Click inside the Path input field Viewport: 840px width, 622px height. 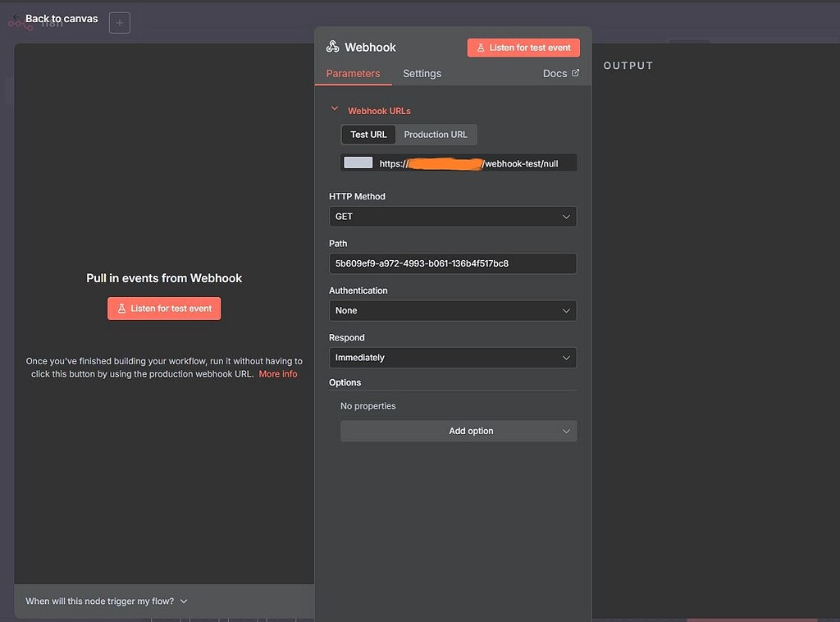pyautogui.click(x=453, y=263)
